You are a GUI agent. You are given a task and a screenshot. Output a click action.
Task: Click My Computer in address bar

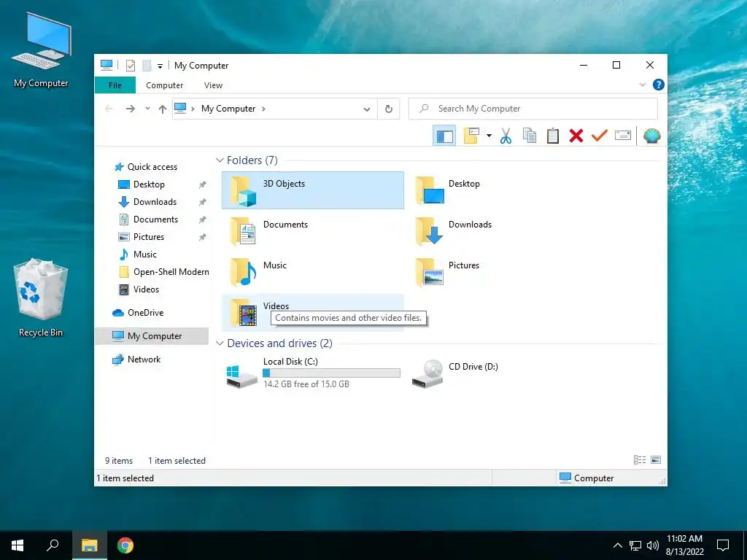(x=228, y=109)
